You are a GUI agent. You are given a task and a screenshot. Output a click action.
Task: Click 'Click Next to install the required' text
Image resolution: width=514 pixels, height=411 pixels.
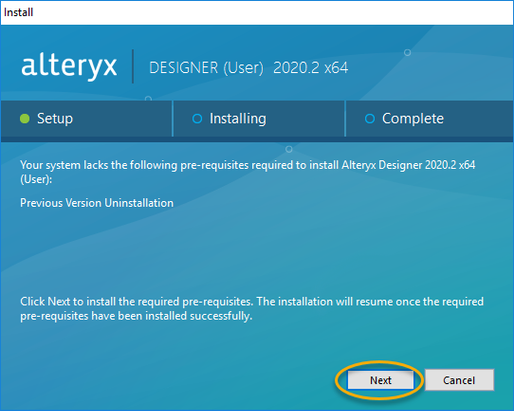point(100,302)
